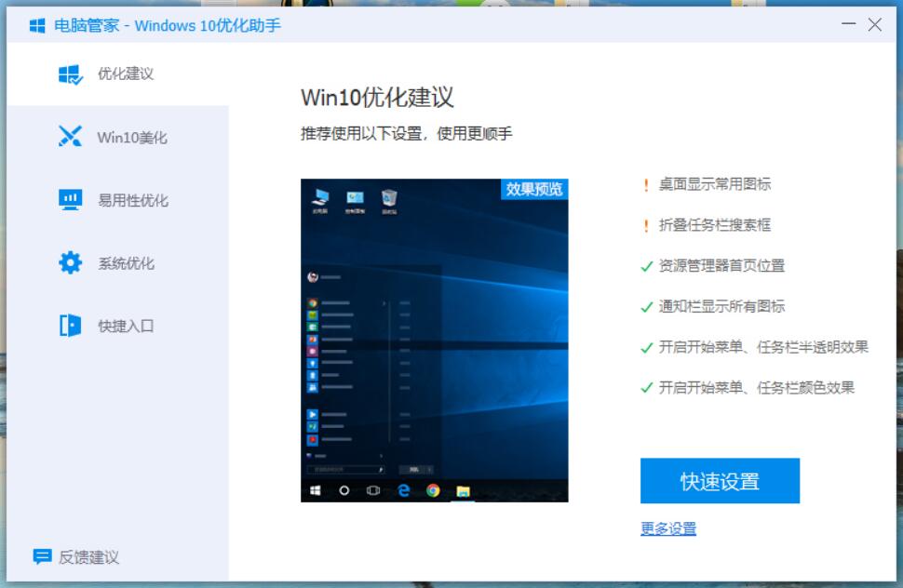Select 通知栏显示所有图标 item

point(721,307)
